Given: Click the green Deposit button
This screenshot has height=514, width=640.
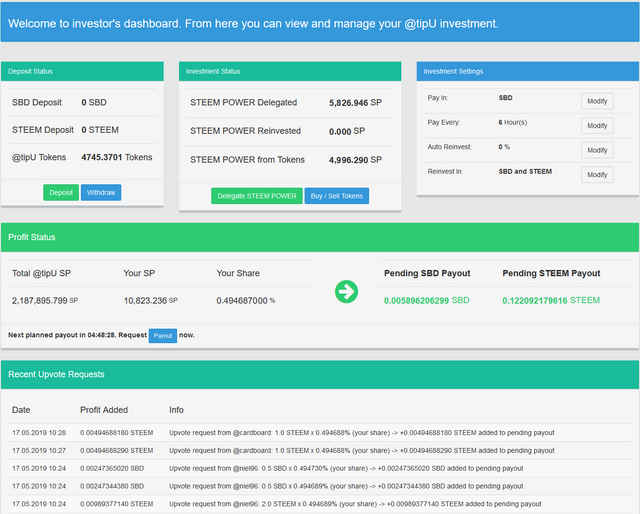Looking at the screenshot, I should 61,192.
